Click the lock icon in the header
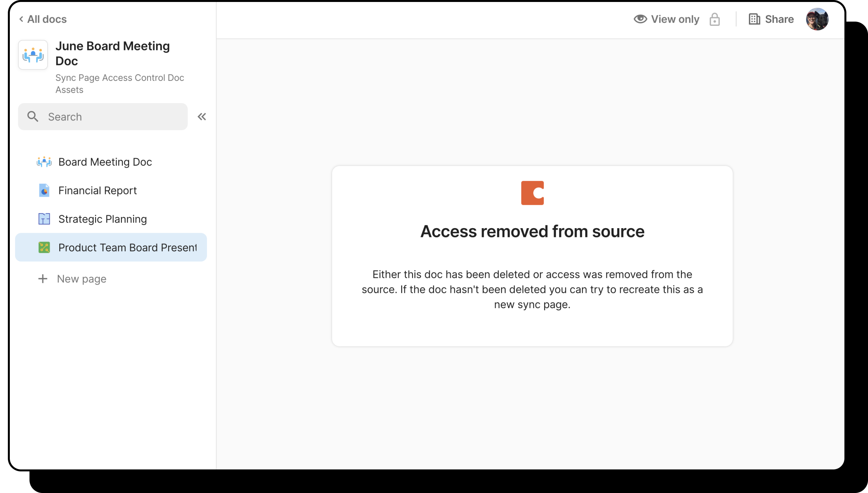The width and height of the screenshot is (868, 493). click(714, 19)
